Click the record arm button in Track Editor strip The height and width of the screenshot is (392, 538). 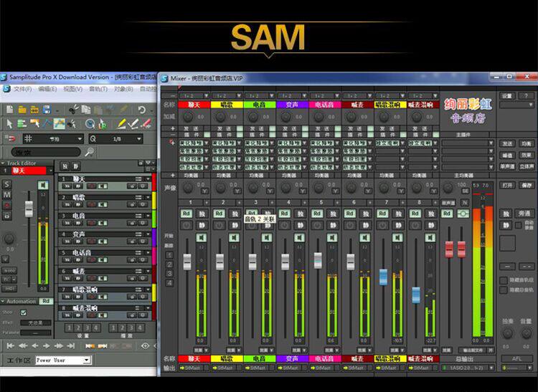point(7,206)
